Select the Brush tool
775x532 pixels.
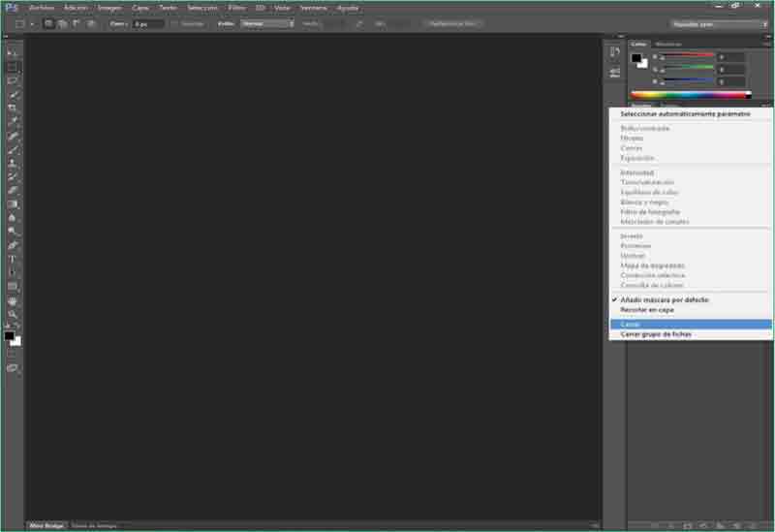[13, 150]
